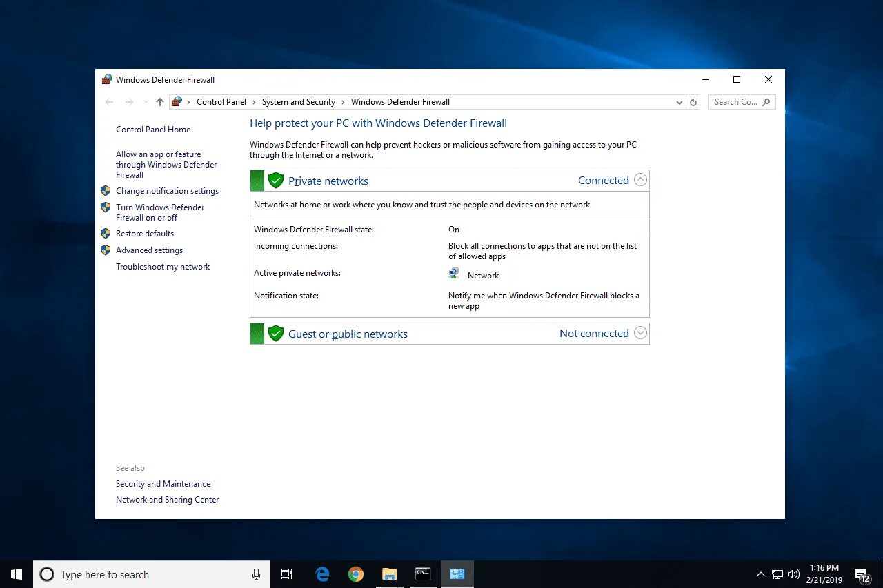Image resolution: width=883 pixels, height=588 pixels.
Task: Open Network and Sharing Center link
Action: (x=168, y=500)
